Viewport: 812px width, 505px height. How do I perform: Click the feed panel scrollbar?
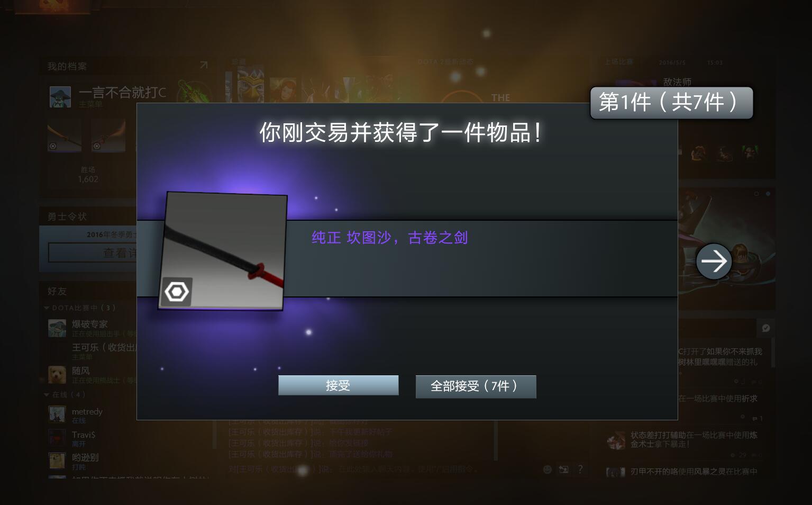(x=773, y=353)
